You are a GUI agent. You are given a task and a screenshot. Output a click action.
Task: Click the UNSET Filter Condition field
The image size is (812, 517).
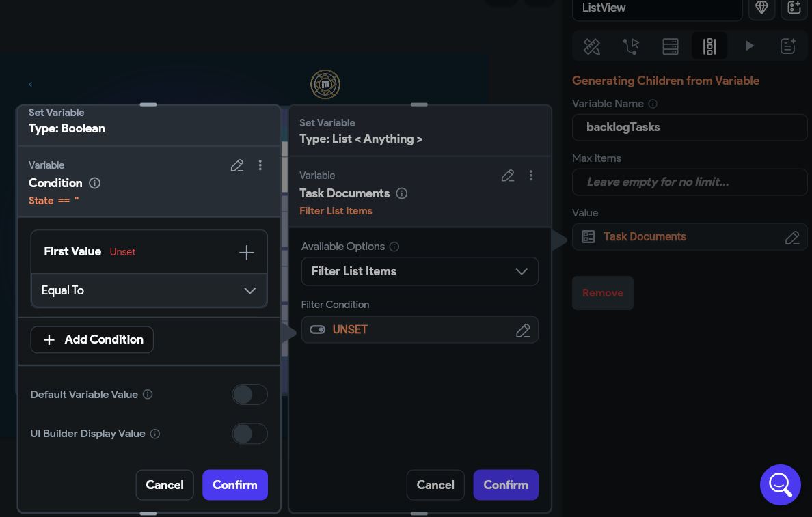coord(420,330)
